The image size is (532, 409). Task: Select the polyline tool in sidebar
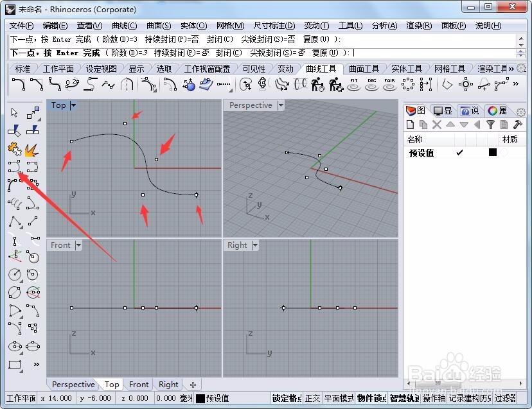[15, 222]
